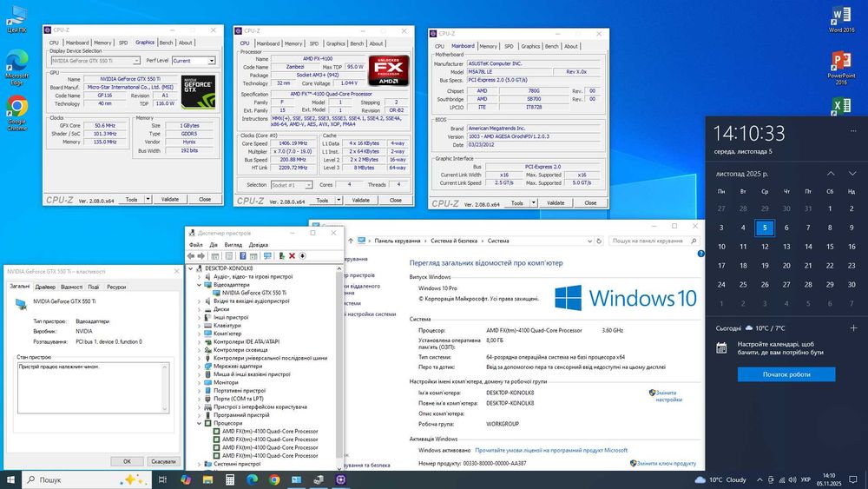Open the Дія menu in Device Manager

tap(214, 245)
